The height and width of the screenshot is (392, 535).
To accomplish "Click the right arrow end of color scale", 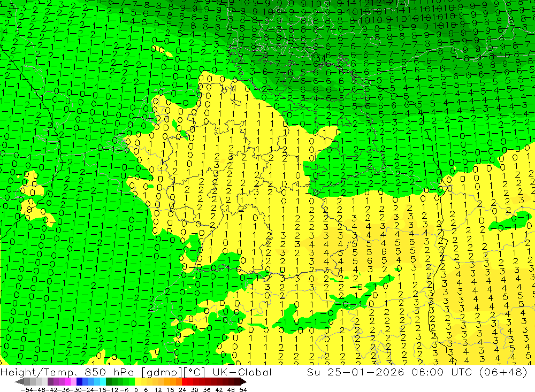I will click(x=243, y=382).
